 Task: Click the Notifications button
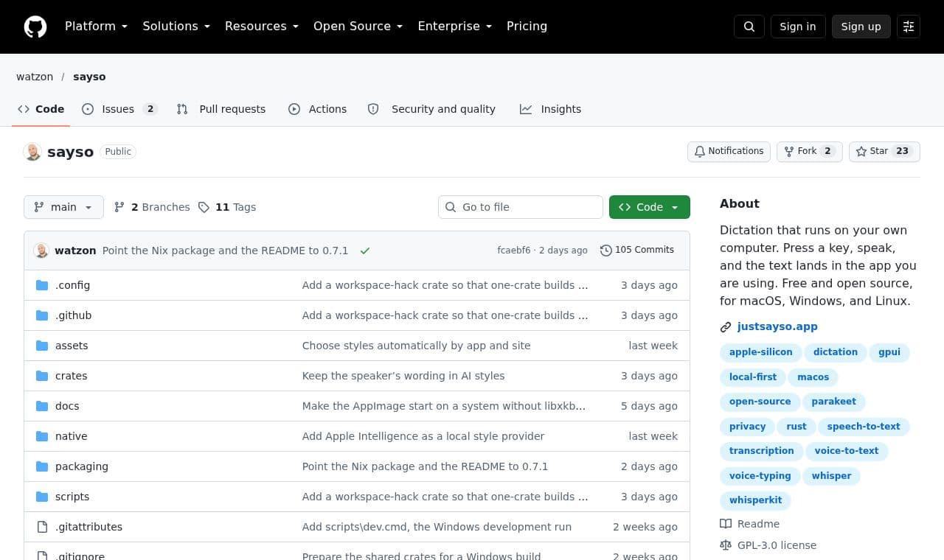(x=729, y=151)
